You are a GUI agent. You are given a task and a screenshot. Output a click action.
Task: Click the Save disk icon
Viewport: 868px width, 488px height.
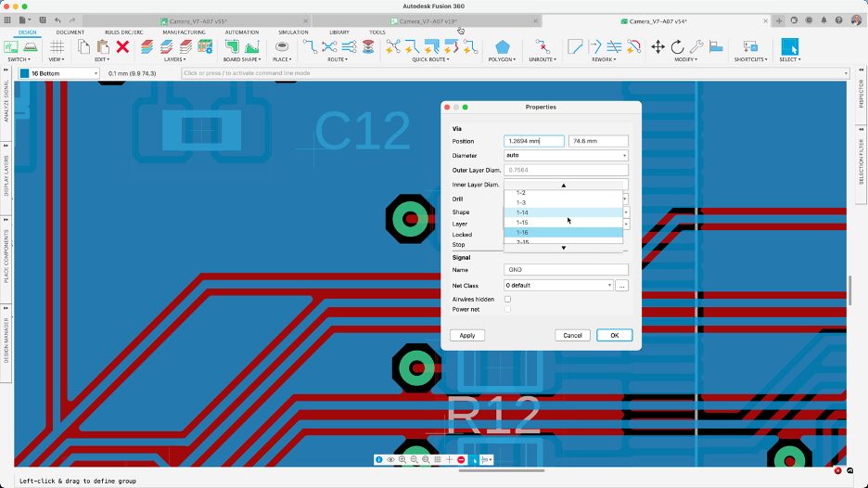click(x=43, y=20)
